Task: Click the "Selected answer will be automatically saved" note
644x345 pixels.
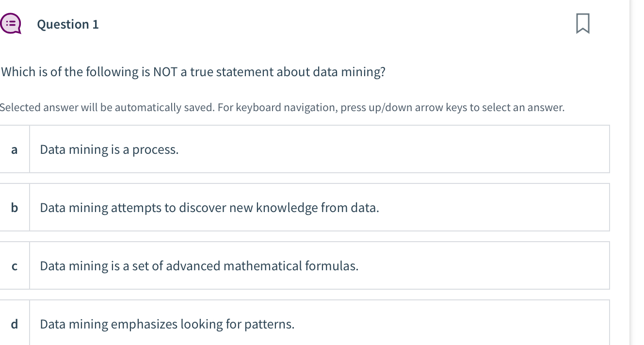Action: click(x=107, y=107)
